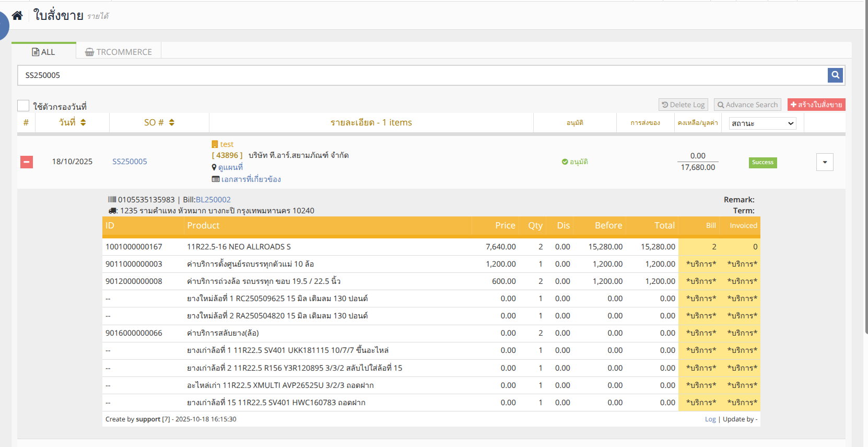
Task: Open sales order SS250005 link
Action: pyautogui.click(x=130, y=162)
